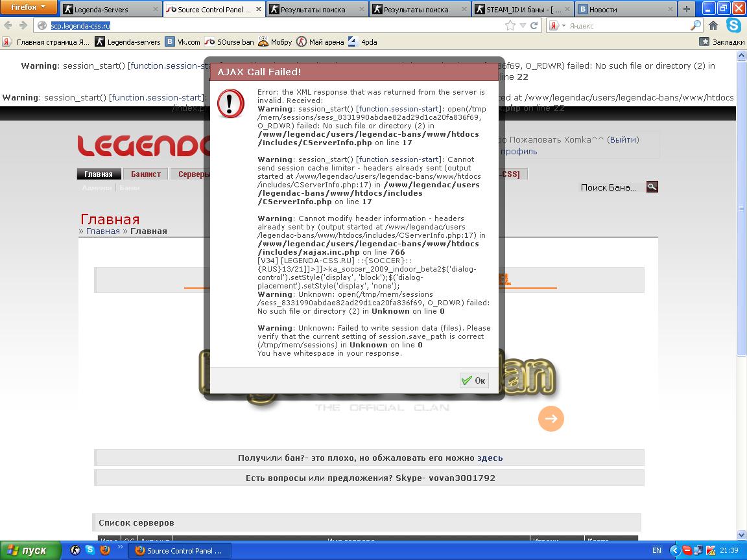
Task: Switch to Legenda-Servers browser tab
Action: [x=110, y=9]
